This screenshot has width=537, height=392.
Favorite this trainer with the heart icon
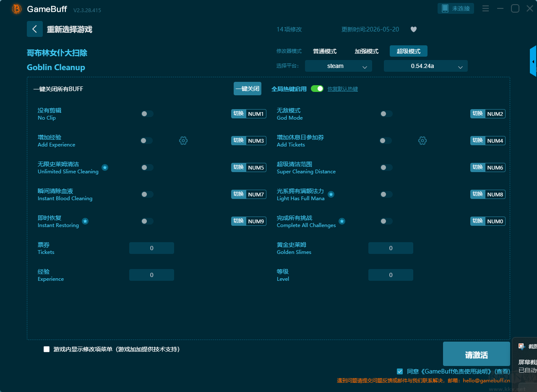[414, 29]
